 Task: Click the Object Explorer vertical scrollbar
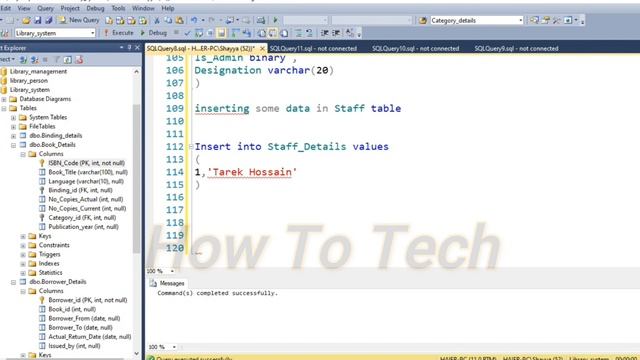point(136,180)
